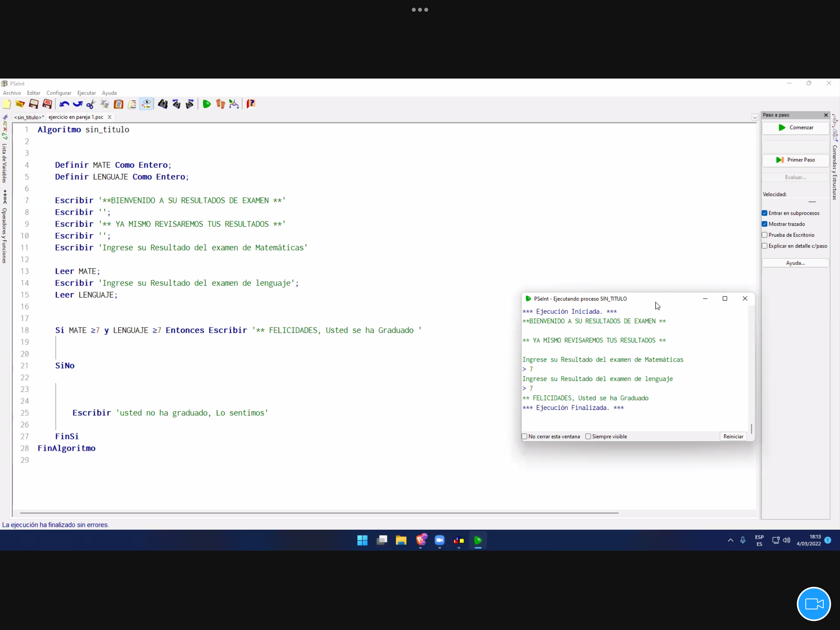Click the Ayuda... button in Paso a paso
Screen dimensions: 840x630
[796, 263]
